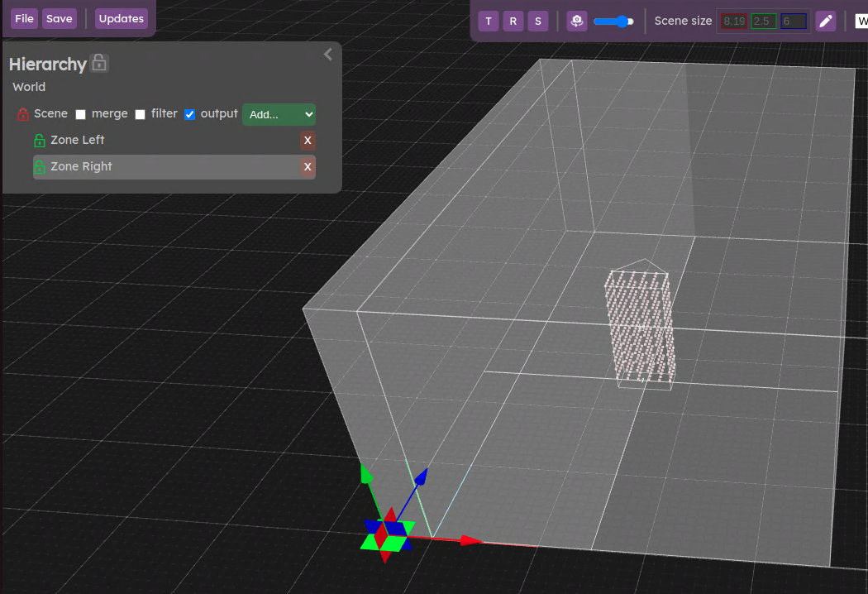
Task: Click the blue camera slider
Action: pos(613,22)
